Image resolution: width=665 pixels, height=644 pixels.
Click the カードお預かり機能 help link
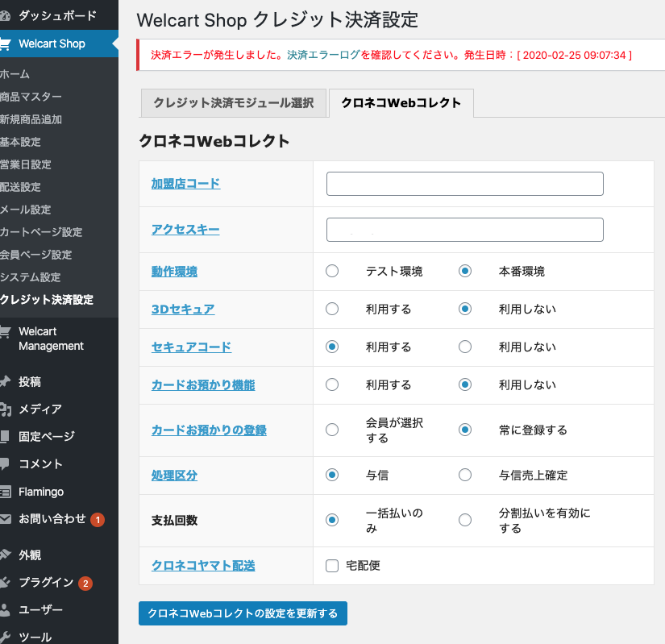tap(203, 385)
